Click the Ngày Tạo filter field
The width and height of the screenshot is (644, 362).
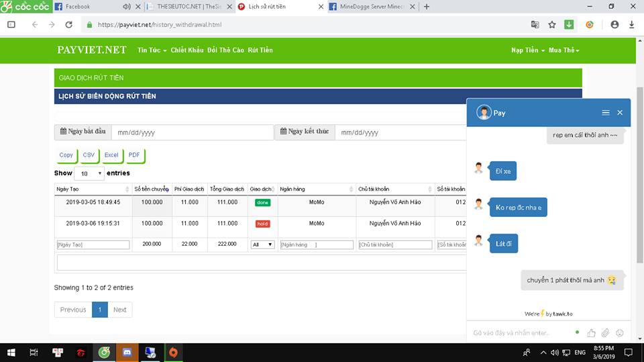(93, 244)
